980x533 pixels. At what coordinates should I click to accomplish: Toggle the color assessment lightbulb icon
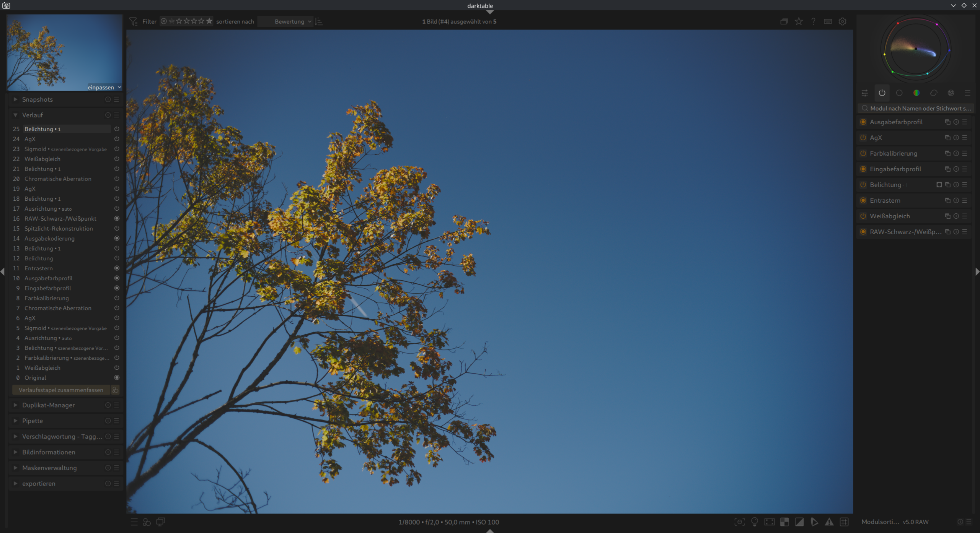(x=754, y=522)
